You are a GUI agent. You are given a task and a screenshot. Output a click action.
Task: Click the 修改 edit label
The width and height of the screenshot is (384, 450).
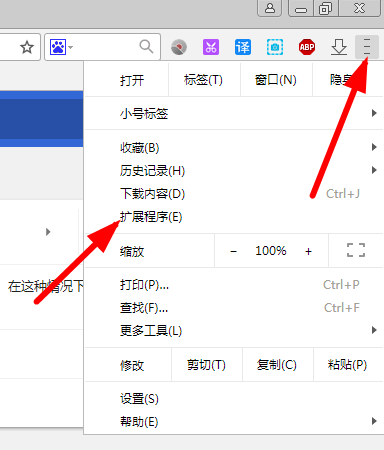tap(132, 365)
